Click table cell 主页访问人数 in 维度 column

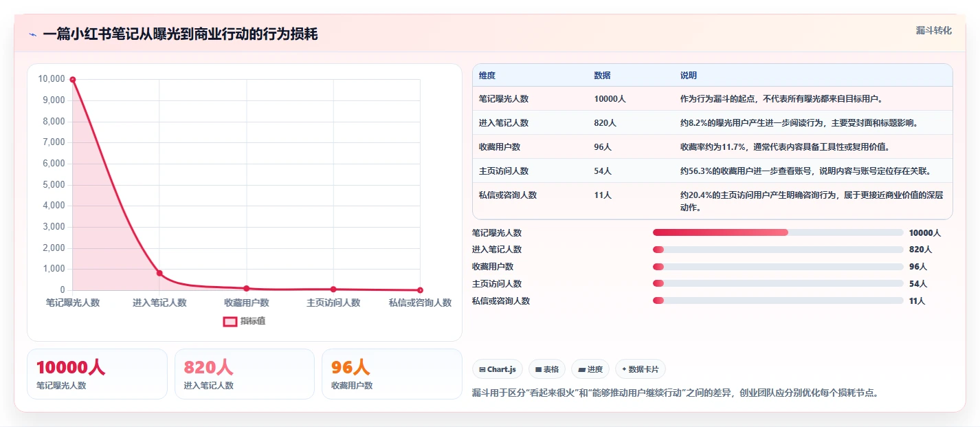(504, 171)
